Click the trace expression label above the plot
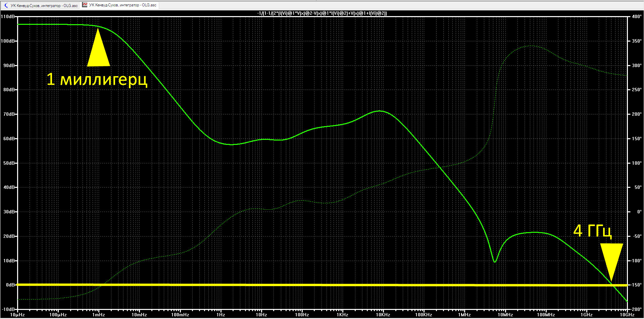The image size is (644, 319). click(322, 13)
